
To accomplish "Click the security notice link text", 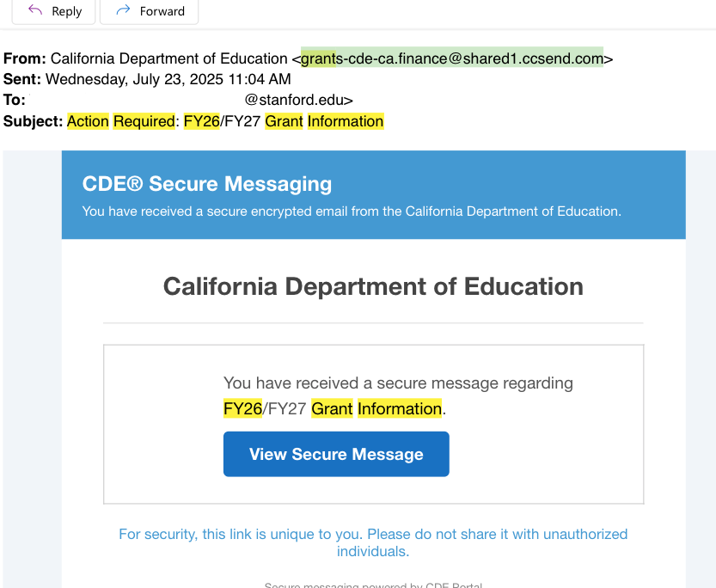I will point(372,542).
